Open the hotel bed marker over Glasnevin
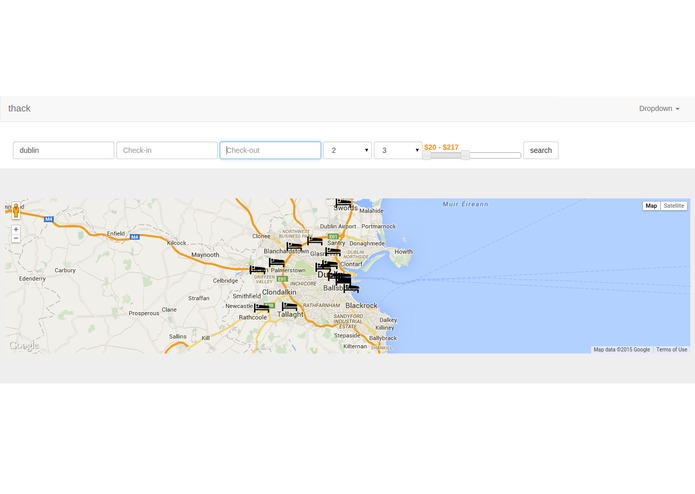Viewport: 695px width, 494px height. 333,252
